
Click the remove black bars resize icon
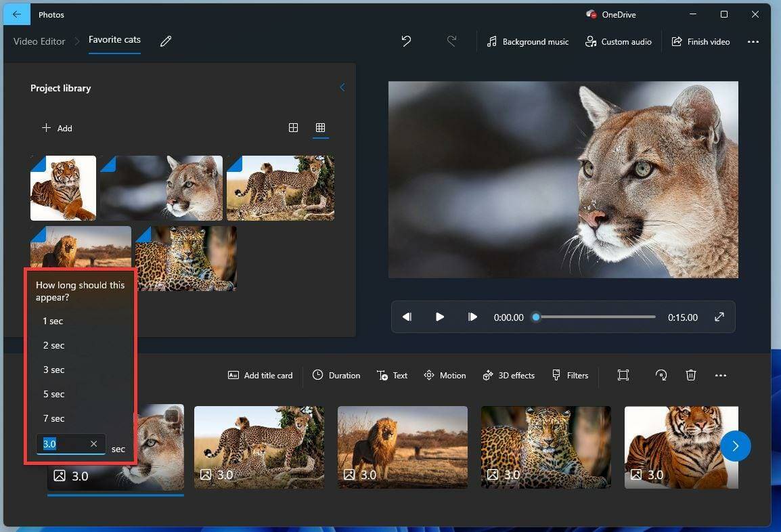click(x=623, y=375)
